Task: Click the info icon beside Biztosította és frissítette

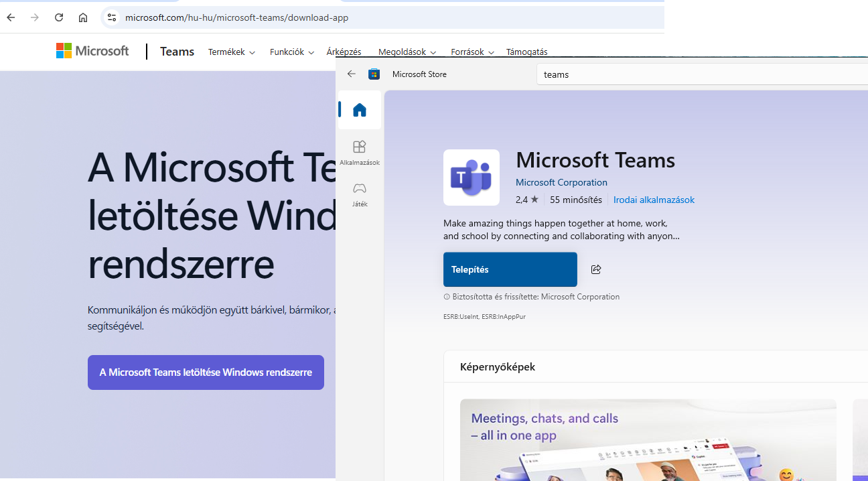Action: [447, 297]
